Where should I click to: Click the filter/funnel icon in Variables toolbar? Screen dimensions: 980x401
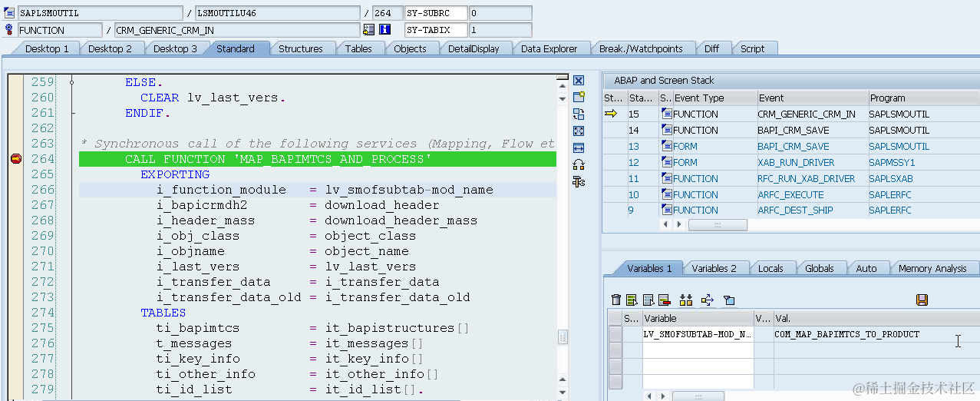pyautogui.click(x=729, y=300)
